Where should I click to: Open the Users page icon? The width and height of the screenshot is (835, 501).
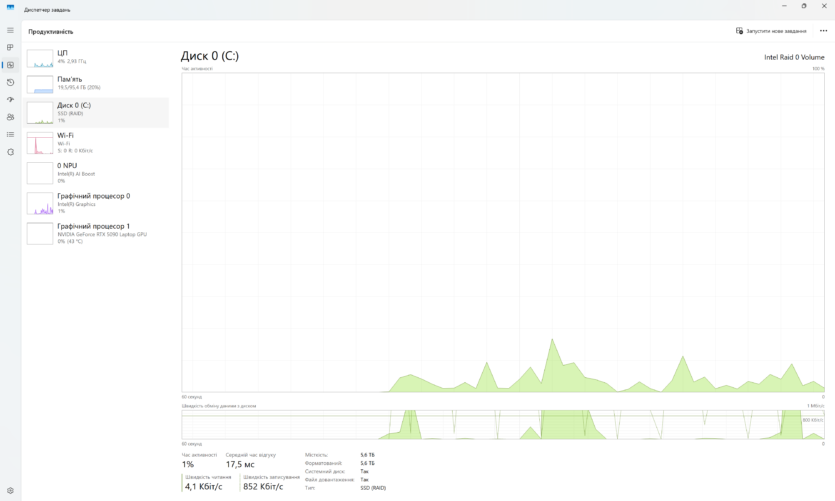click(10, 117)
